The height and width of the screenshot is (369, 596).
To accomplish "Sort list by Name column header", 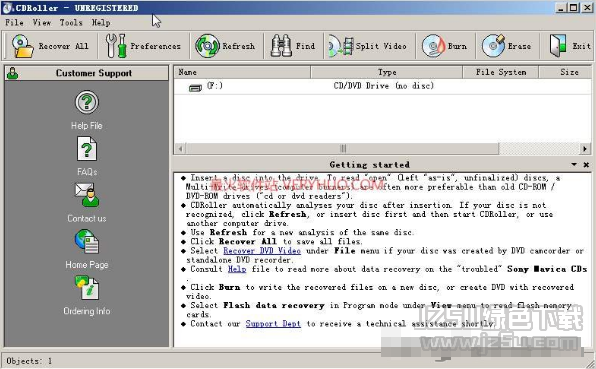I will [242, 72].
